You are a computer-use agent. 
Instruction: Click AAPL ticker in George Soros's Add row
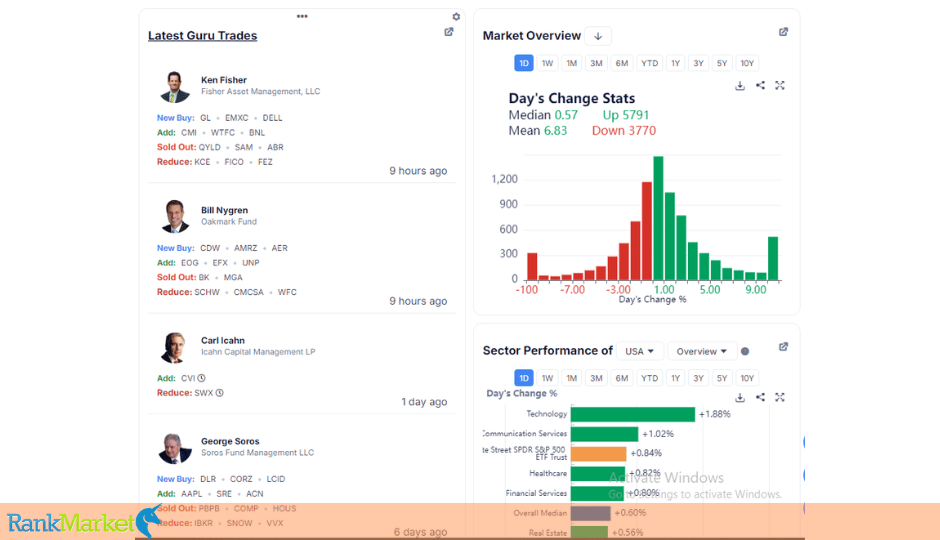(191, 494)
